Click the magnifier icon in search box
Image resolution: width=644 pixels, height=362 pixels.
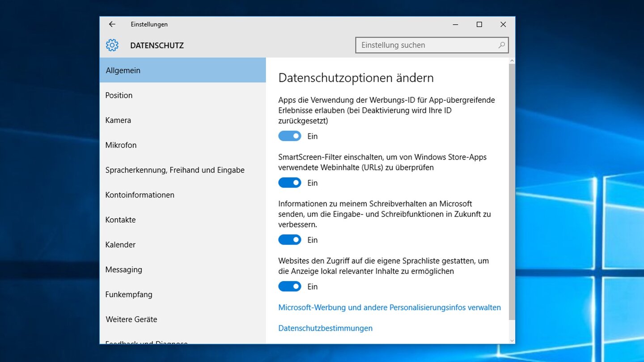point(502,45)
